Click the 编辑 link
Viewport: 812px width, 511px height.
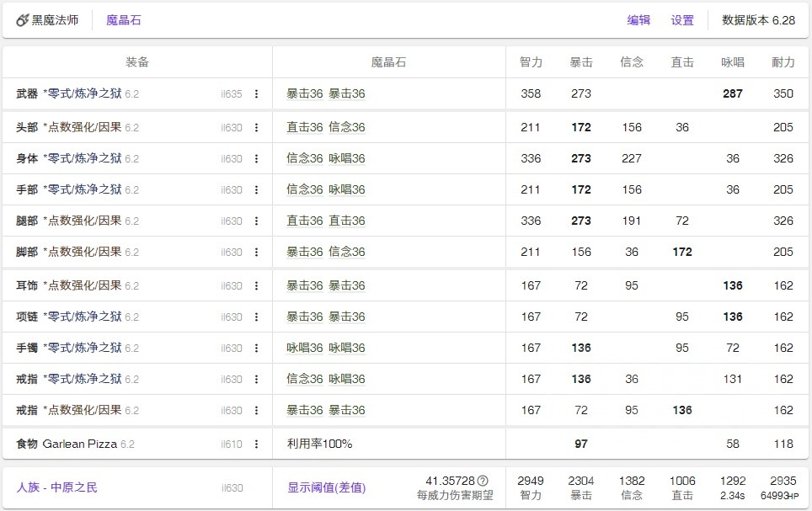639,19
